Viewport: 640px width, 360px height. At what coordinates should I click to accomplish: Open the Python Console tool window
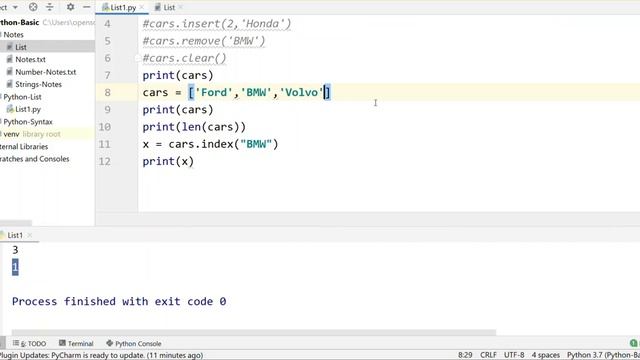point(134,344)
